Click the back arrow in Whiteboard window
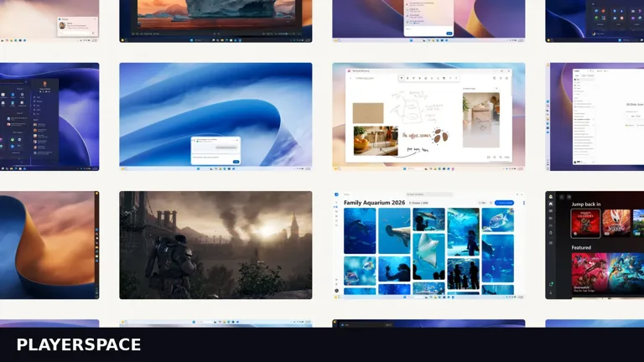Image resolution: width=644 pixels, height=362 pixels. click(351, 78)
